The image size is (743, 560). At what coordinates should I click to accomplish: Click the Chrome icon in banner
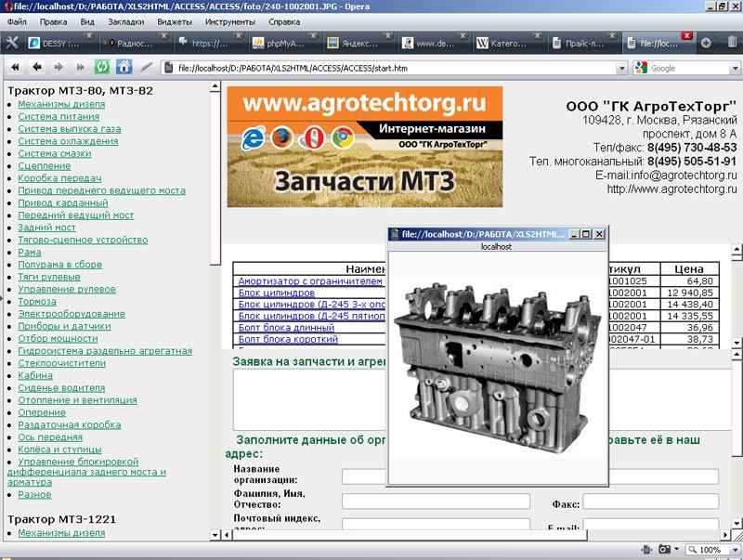coord(343,138)
